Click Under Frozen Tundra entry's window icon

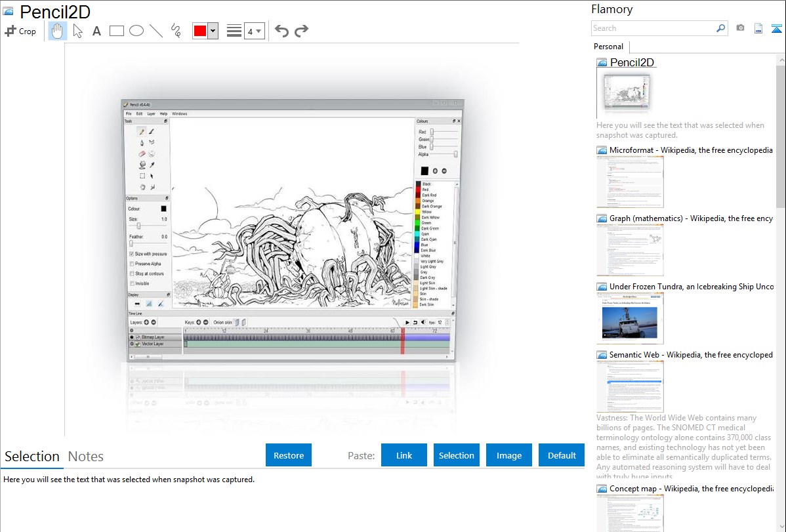[602, 287]
